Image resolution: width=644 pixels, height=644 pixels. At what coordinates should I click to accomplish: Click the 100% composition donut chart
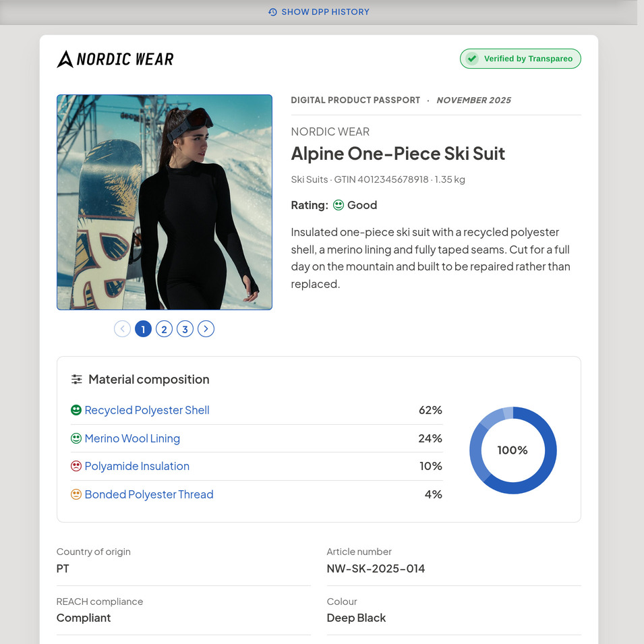(x=513, y=450)
